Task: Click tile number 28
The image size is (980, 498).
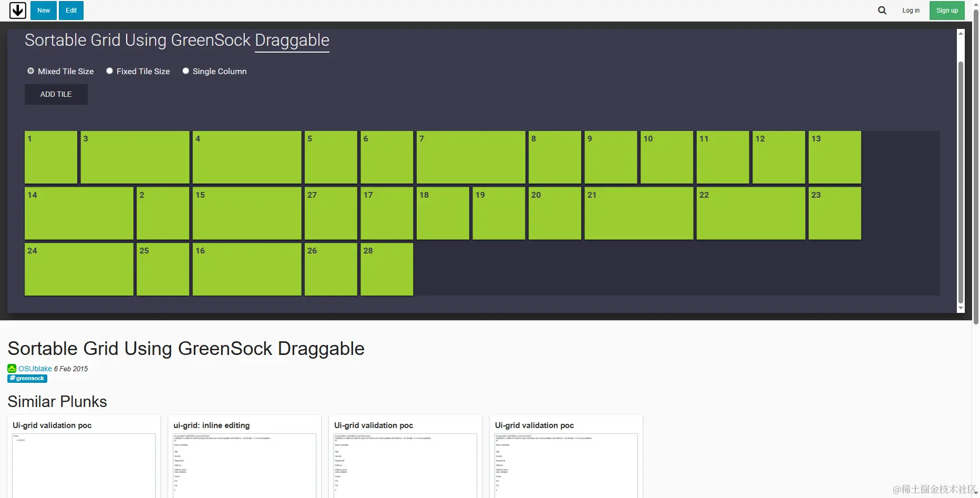Action: (x=387, y=269)
